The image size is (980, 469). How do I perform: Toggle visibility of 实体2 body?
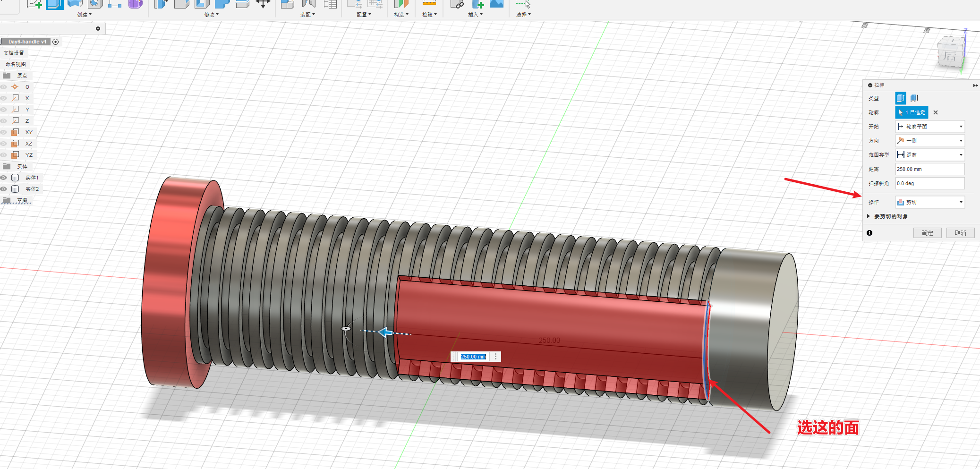point(4,189)
